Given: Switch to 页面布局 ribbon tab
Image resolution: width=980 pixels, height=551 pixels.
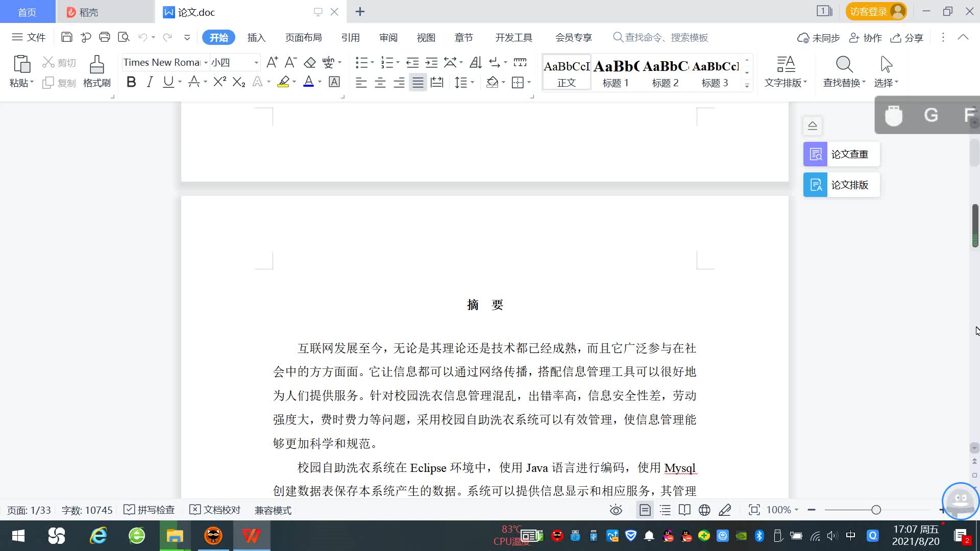Looking at the screenshot, I should click(303, 38).
